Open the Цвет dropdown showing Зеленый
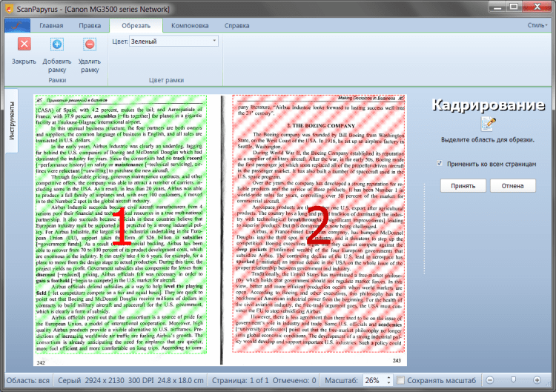Screen dimensions: 556x392 173,41
